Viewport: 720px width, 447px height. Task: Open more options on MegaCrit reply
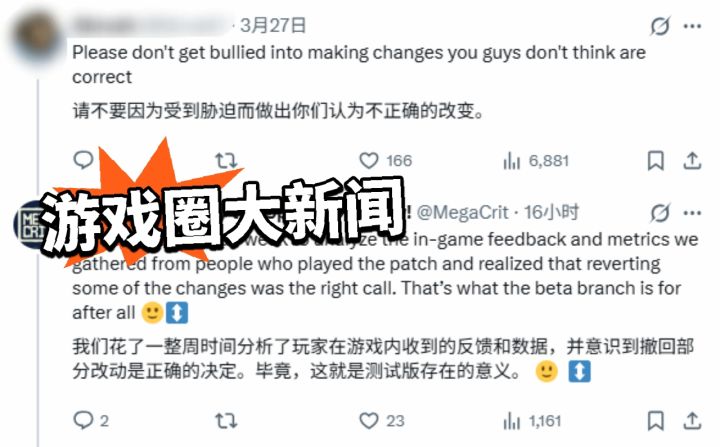click(x=692, y=213)
